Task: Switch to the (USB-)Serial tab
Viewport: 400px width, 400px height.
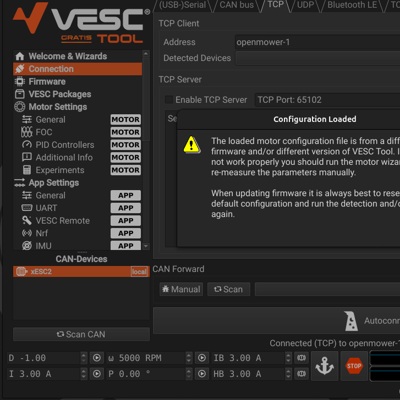Action: (x=182, y=5)
